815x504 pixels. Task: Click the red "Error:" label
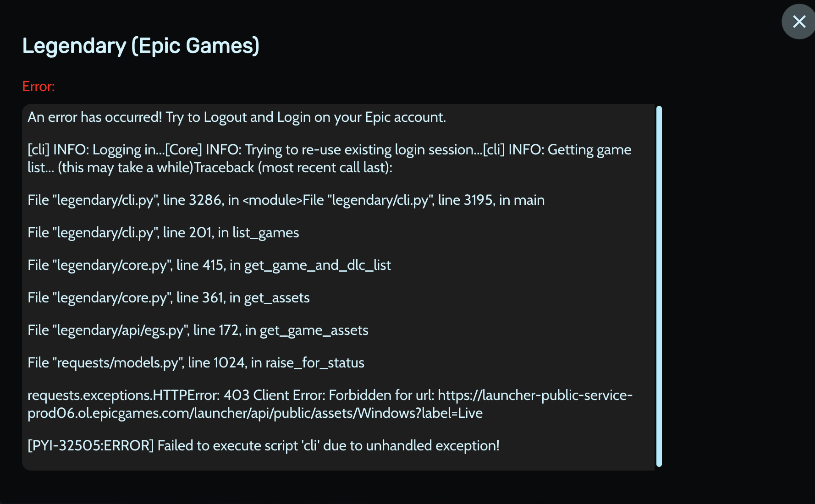click(39, 87)
